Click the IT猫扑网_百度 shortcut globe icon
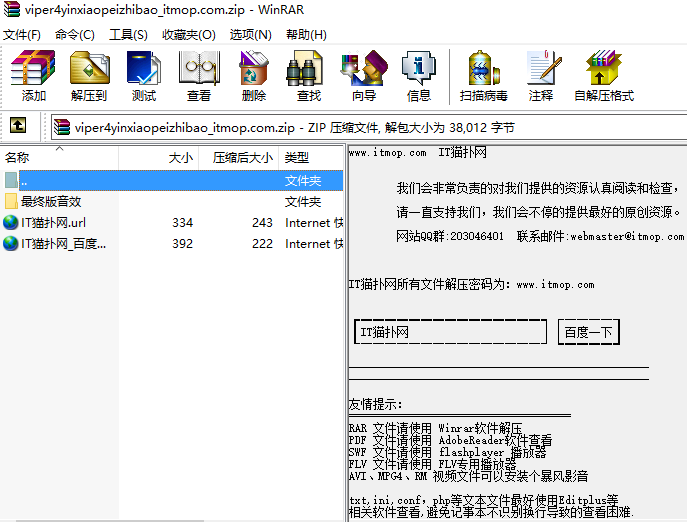Screen dimensions: 687x522 click(11, 243)
